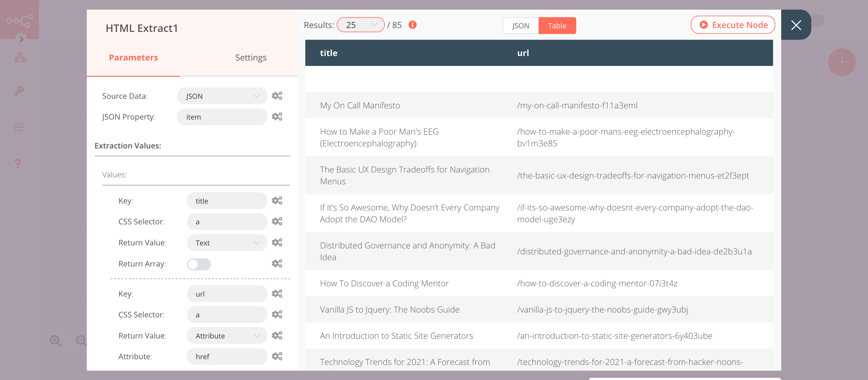868x380 pixels.
Task: Close the HTML Extract1 modal
Action: (x=796, y=25)
